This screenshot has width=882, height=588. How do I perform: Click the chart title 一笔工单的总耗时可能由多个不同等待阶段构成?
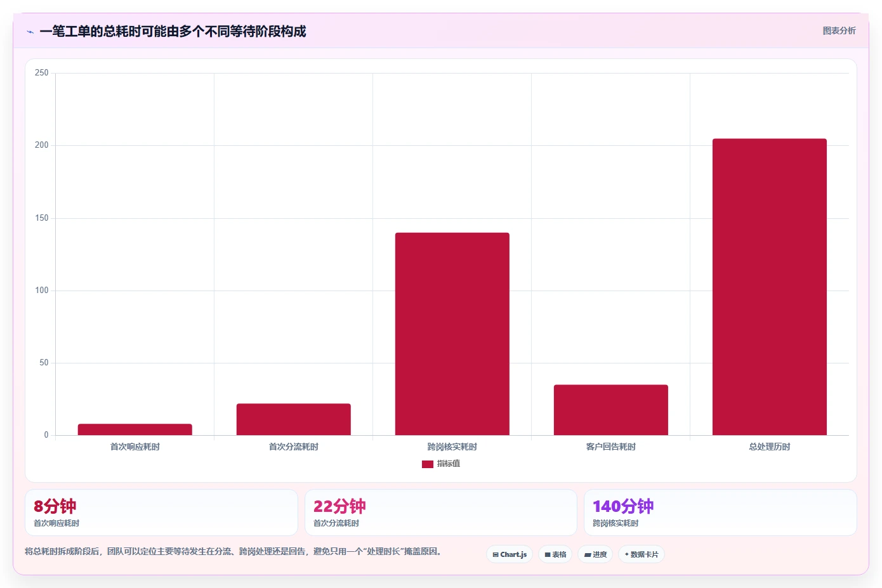[173, 31]
